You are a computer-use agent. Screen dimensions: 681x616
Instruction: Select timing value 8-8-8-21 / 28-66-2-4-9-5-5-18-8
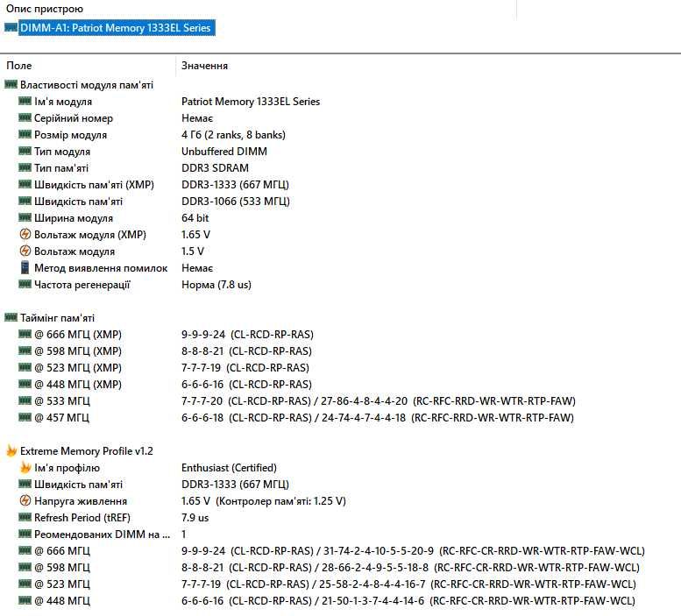tap(410, 568)
